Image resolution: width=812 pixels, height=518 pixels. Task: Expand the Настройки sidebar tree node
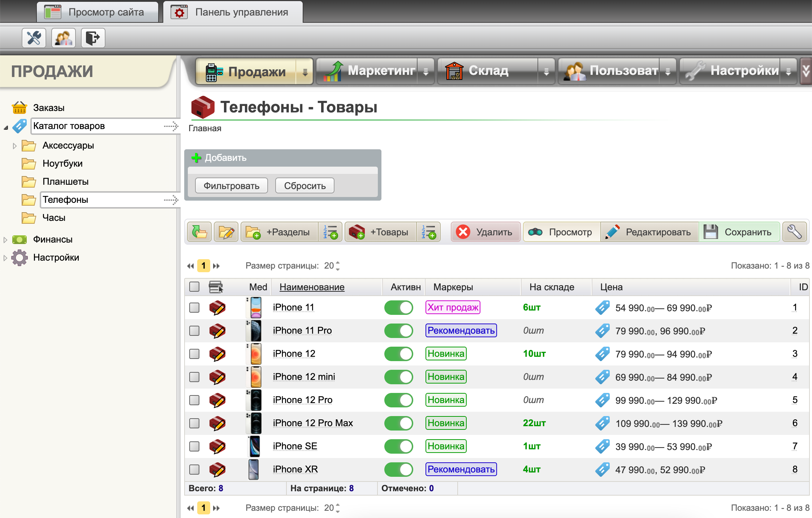pyautogui.click(x=5, y=258)
